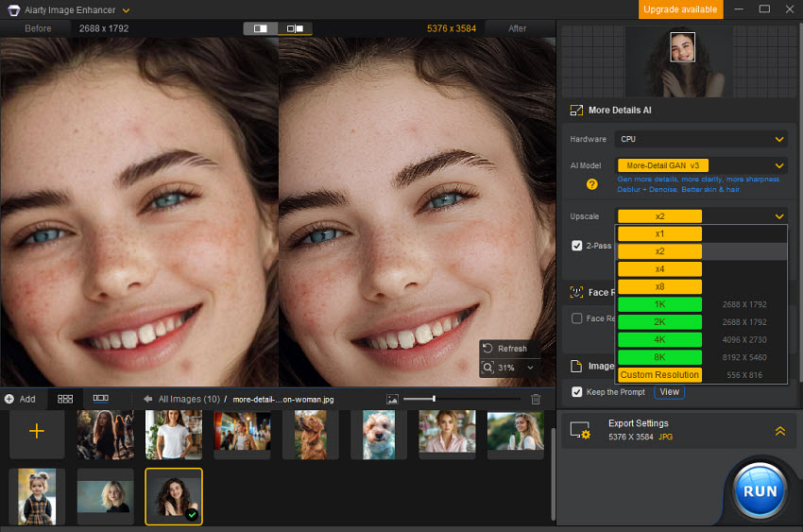The height and width of the screenshot is (532, 803).
Task: Switch to filmstrip thumbnail view icon
Action: point(100,399)
